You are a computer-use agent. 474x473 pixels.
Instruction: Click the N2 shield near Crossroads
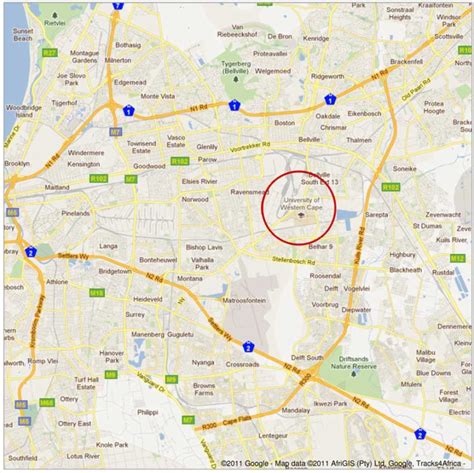coord(248,347)
